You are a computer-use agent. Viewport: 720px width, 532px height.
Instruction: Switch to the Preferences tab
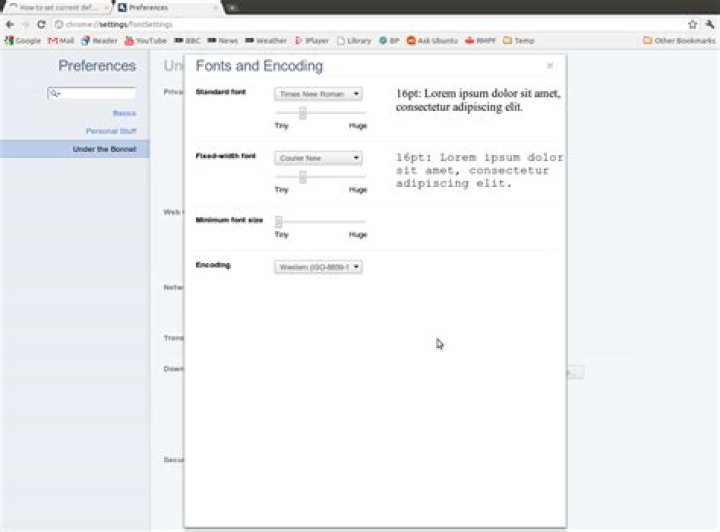coord(166,7)
